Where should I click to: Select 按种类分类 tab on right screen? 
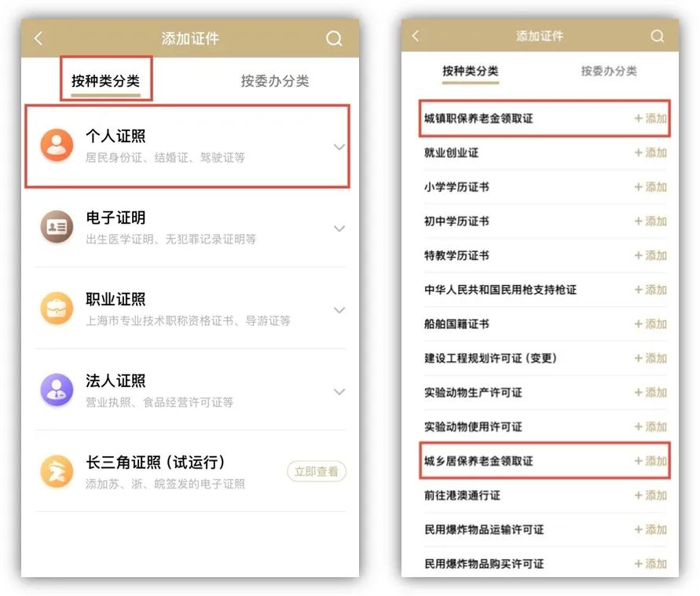point(470,71)
